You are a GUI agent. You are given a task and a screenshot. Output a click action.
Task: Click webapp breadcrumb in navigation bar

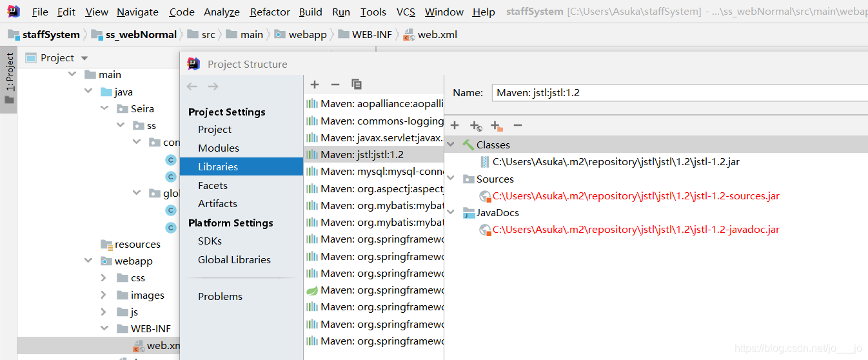pyautogui.click(x=301, y=34)
